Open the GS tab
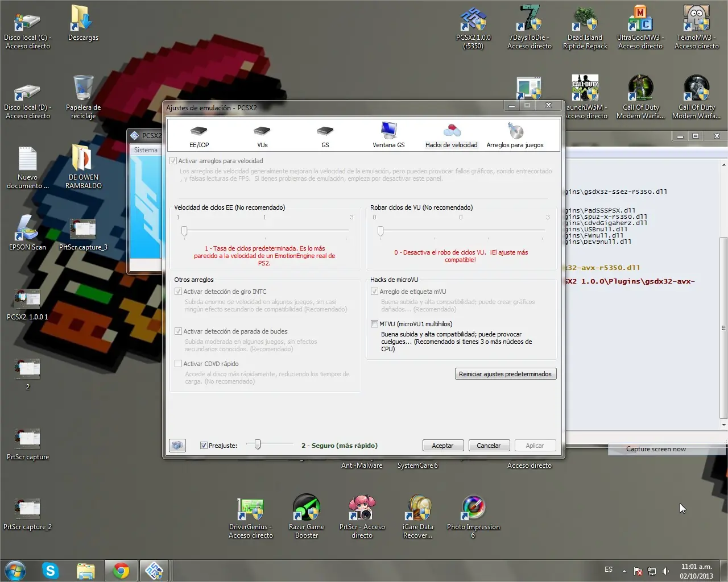Viewport: 728px width, 582px height. coord(325,136)
